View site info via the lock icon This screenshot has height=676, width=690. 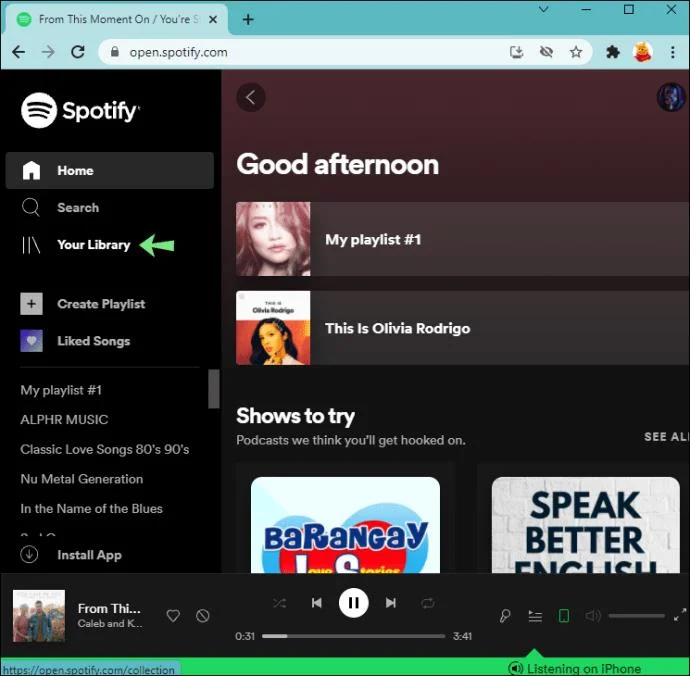(x=115, y=52)
